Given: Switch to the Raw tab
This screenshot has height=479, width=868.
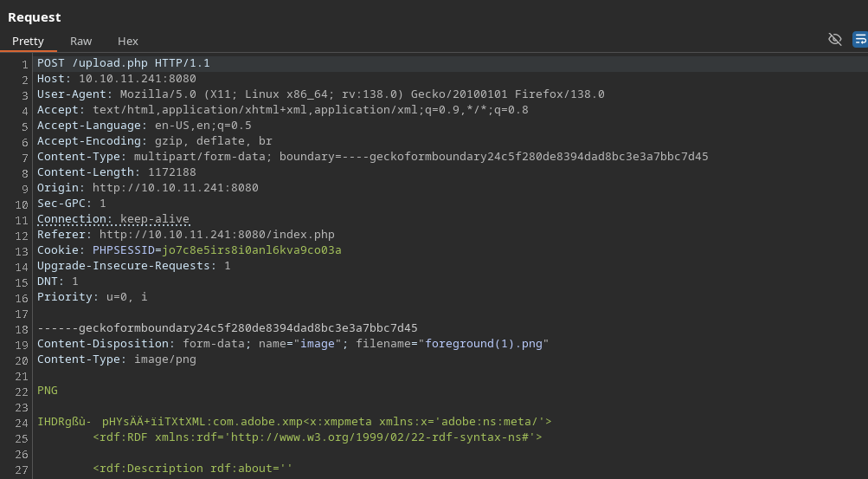Looking at the screenshot, I should [80, 41].
